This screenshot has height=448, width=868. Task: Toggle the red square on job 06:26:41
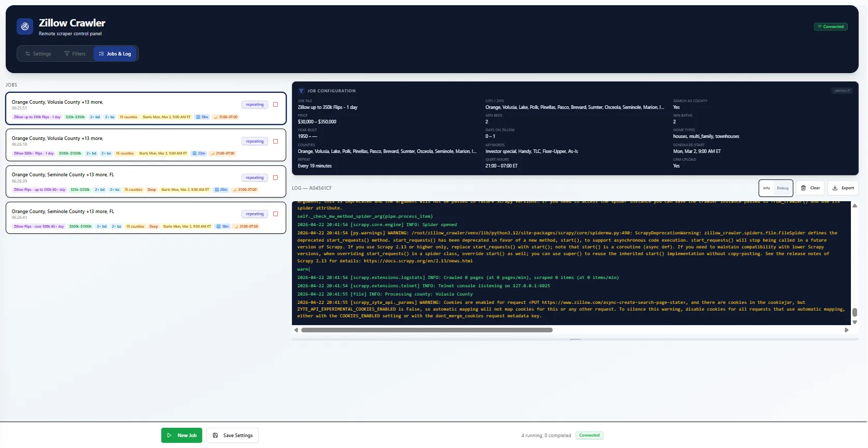276,214
